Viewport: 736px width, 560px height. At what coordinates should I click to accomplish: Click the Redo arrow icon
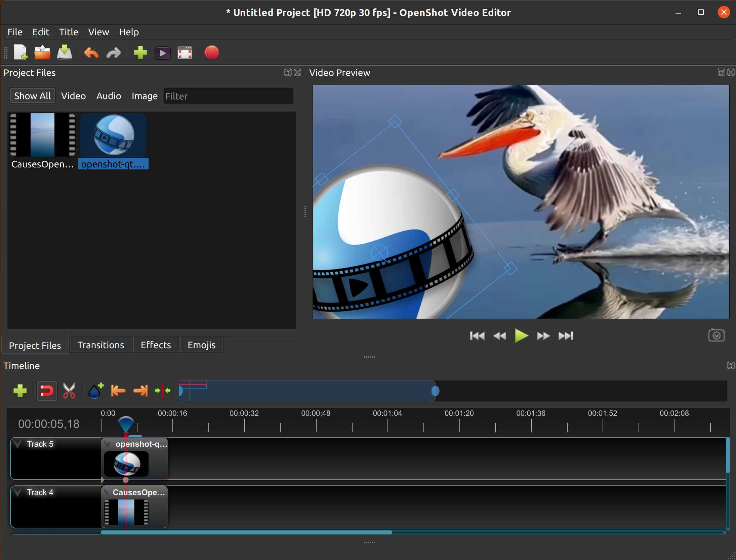point(114,53)
